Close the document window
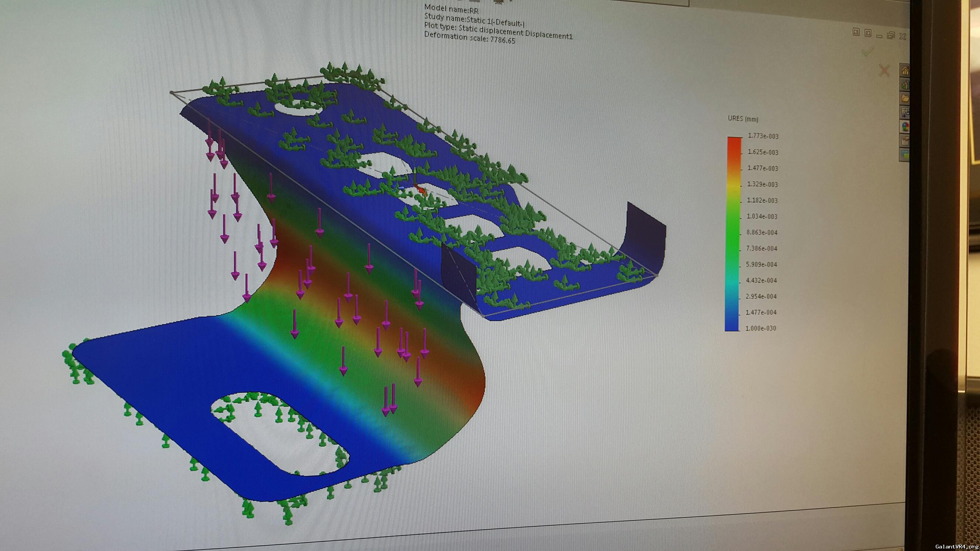Image resolution: width=980 pixels, height=551 pixels. (903, 36)
